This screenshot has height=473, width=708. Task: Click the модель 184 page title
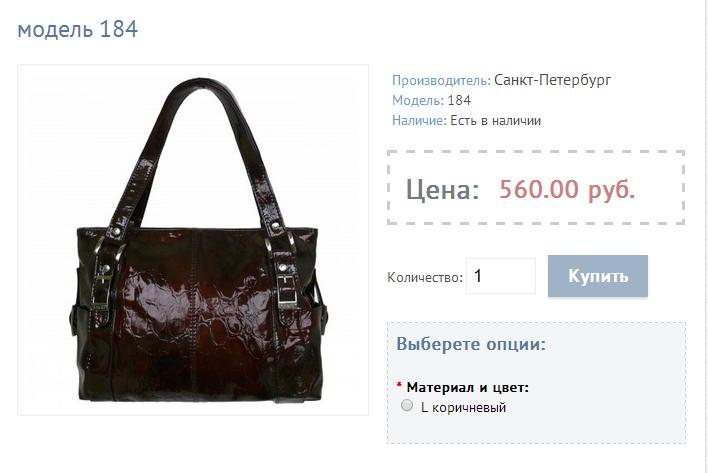(x=77, y=29)
